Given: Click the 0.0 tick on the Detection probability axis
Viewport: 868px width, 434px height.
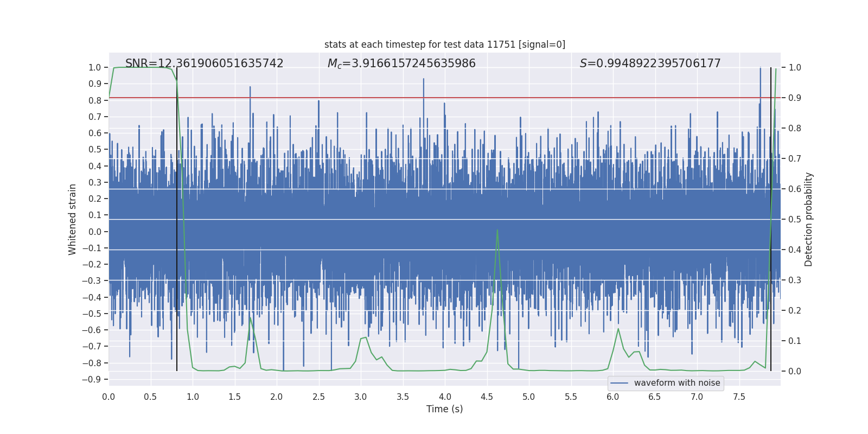Looking at the screenshot, I should tap(795, 372).
